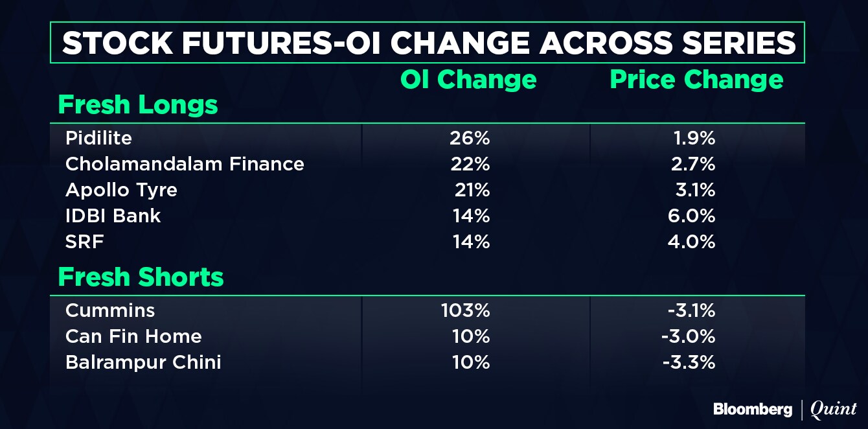868x429 pixels.
Task: Select the Cholamandalam Finance row label
Action: point(185,164)
